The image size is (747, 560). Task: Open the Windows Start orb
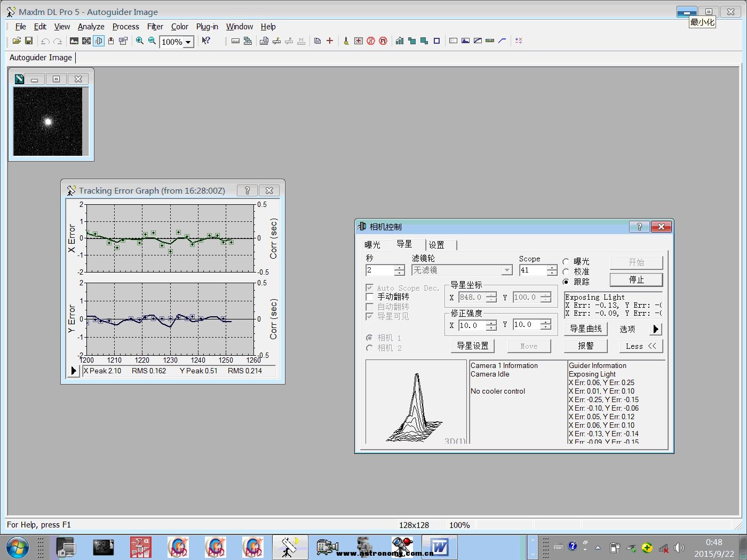[x=18, y=547]
